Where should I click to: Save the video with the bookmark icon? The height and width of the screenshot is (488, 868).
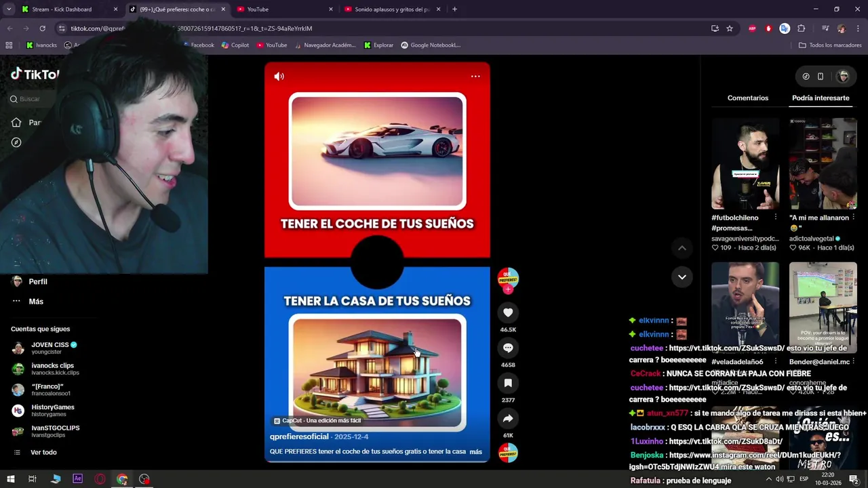coord(508,383)
